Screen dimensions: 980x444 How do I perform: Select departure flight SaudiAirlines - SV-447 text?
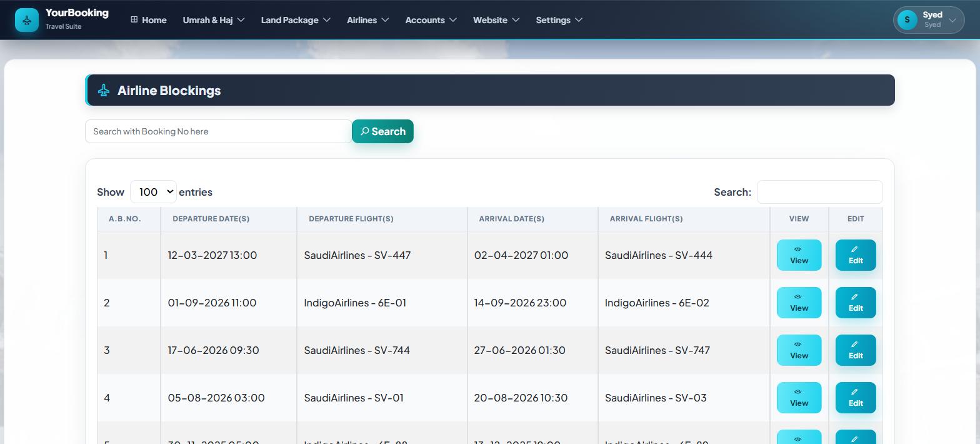[357, 255]
